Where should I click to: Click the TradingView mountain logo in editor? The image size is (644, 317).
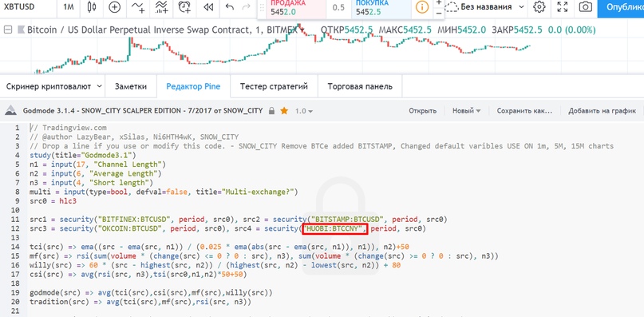pyautogui.click(x=11, y=111)
